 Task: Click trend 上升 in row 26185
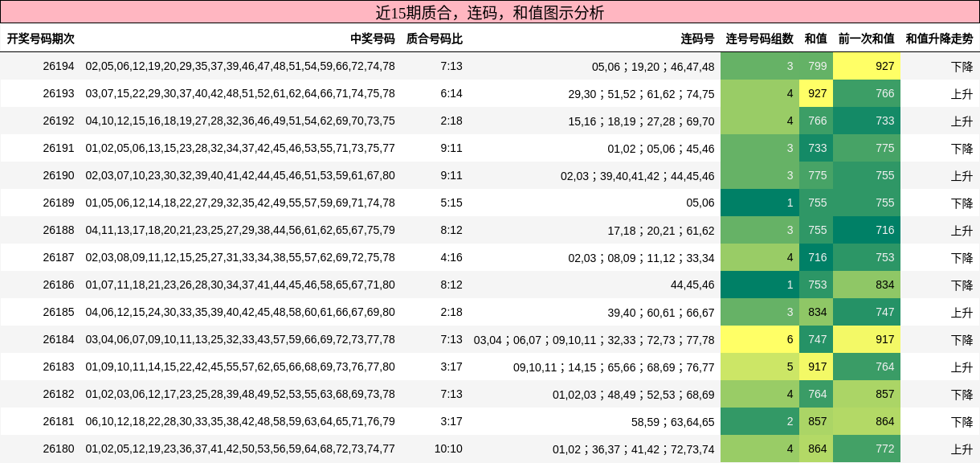point(962,312)
